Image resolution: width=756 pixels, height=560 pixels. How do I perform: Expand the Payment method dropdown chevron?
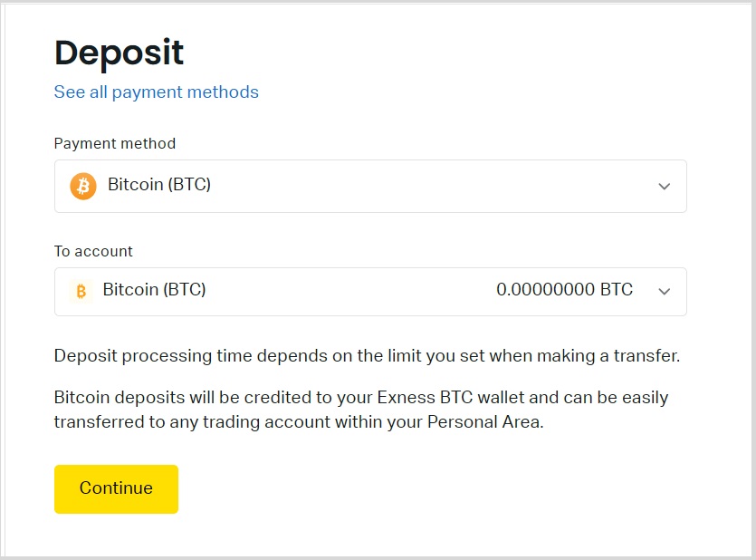[664, 187]
